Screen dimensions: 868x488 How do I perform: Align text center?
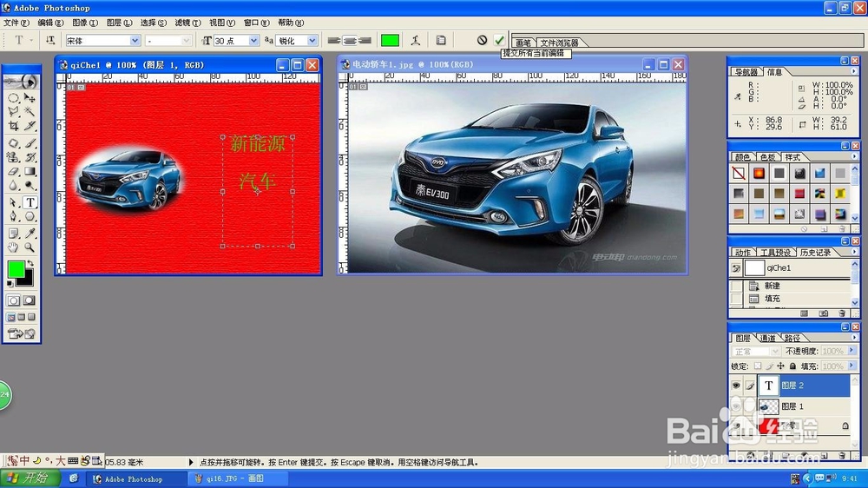pyautogui.click(x=349, y=41)
